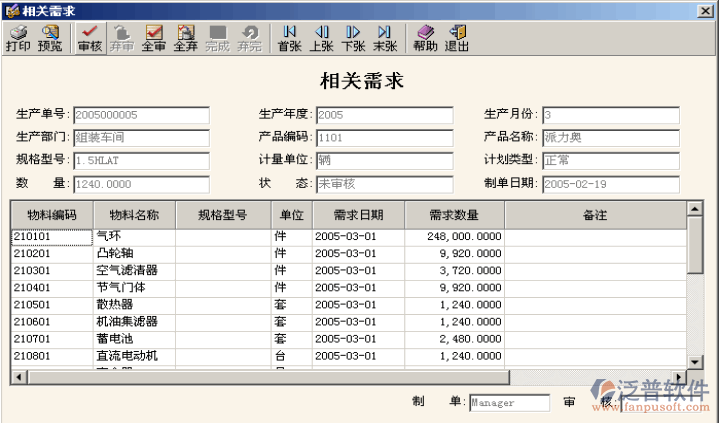Click the table's vertical scrollbar down arrow
Screen dimensions: 720x423
(694, 361)
